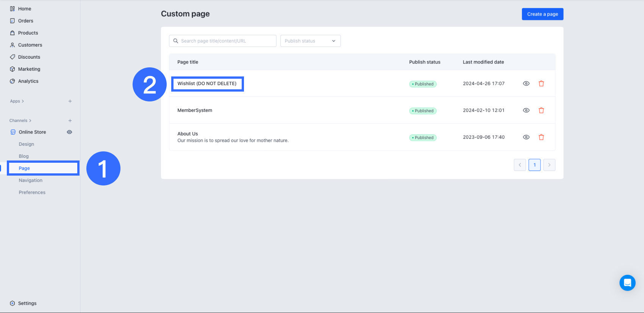Go to next page of results
Screen dimensions: 644x313
pos(549,165)
